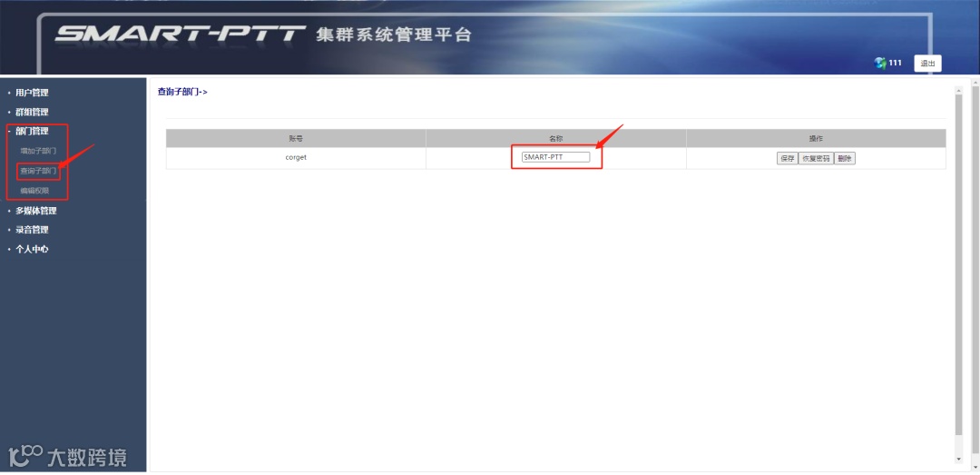980x475 pixels.
Task: Click the 111 username label in header
Action: 896,63
